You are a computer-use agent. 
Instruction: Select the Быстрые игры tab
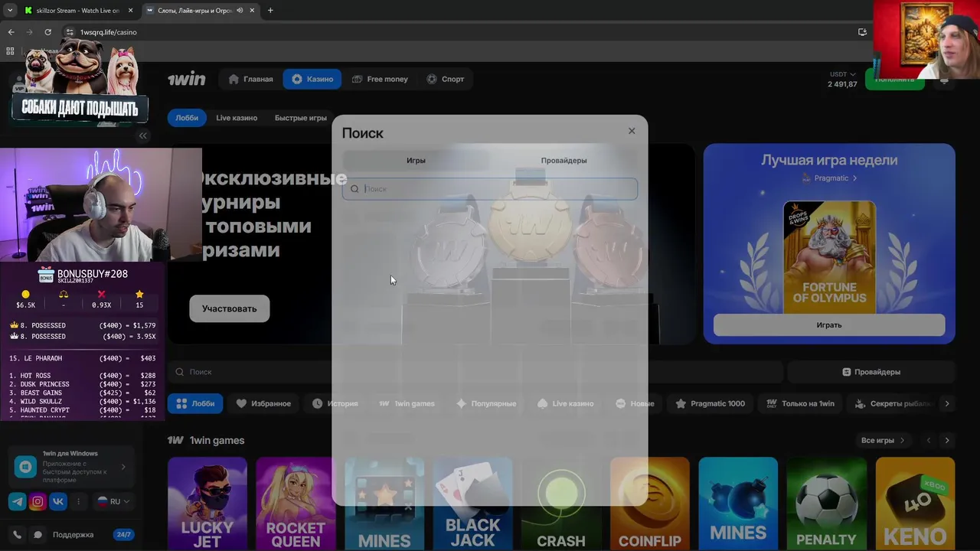click(x=301, y=118)
